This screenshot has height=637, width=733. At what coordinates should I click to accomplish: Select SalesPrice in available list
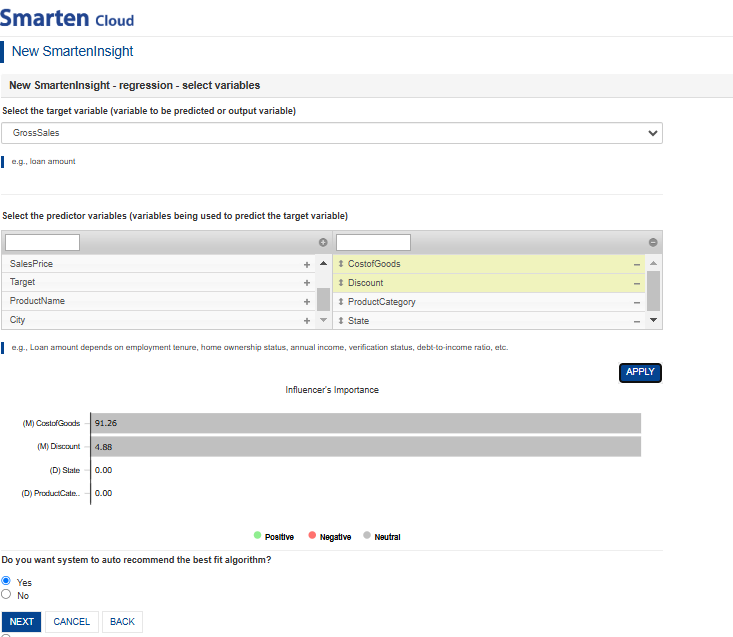pos(158,264)
